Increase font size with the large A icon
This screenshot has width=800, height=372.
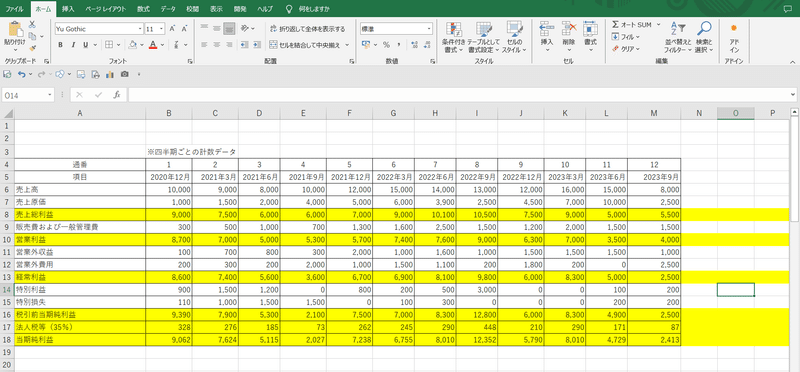point(172,29)
